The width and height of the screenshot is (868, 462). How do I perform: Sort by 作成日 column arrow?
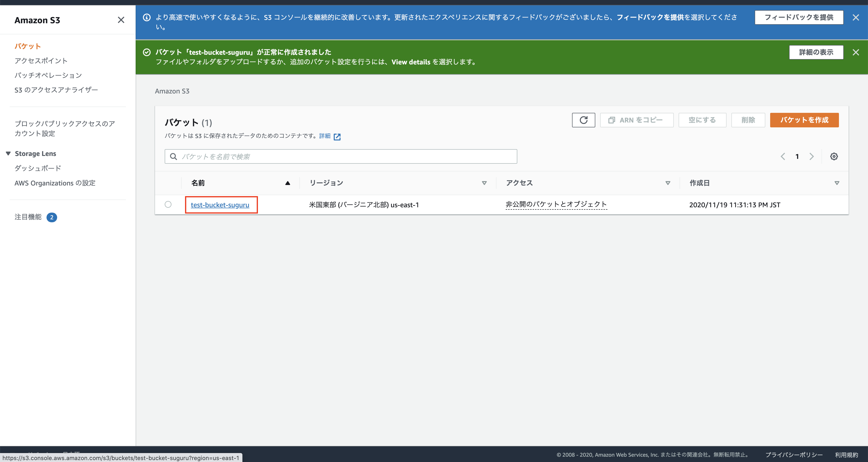point(837,183)
